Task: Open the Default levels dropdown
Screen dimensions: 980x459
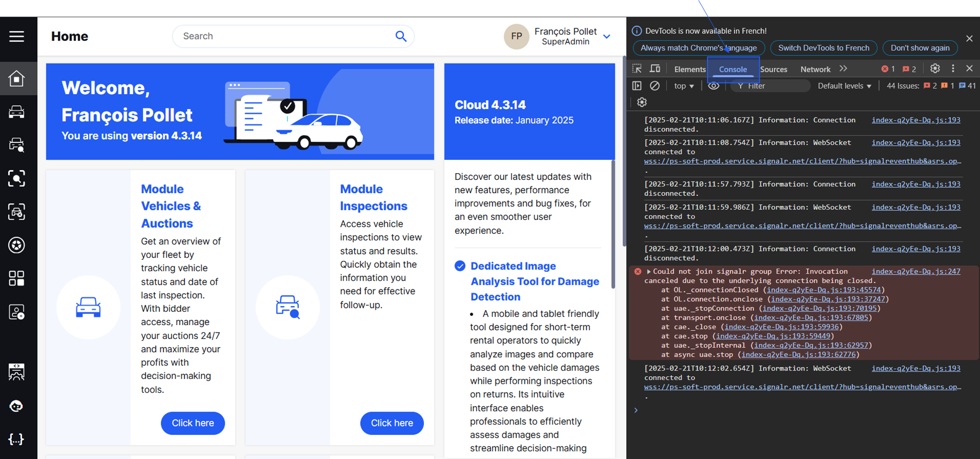Action: point(844,86)
